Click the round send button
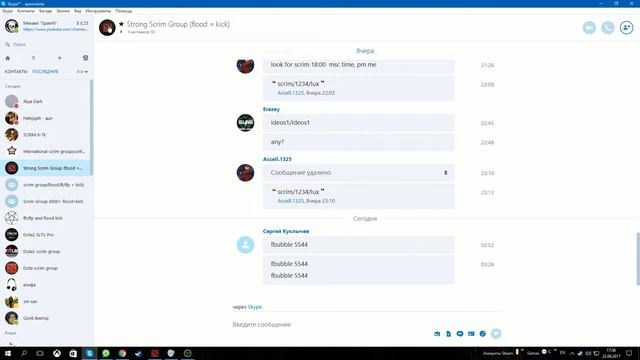The height and width of the screenshot is (360, 640). tap(496, 333)
